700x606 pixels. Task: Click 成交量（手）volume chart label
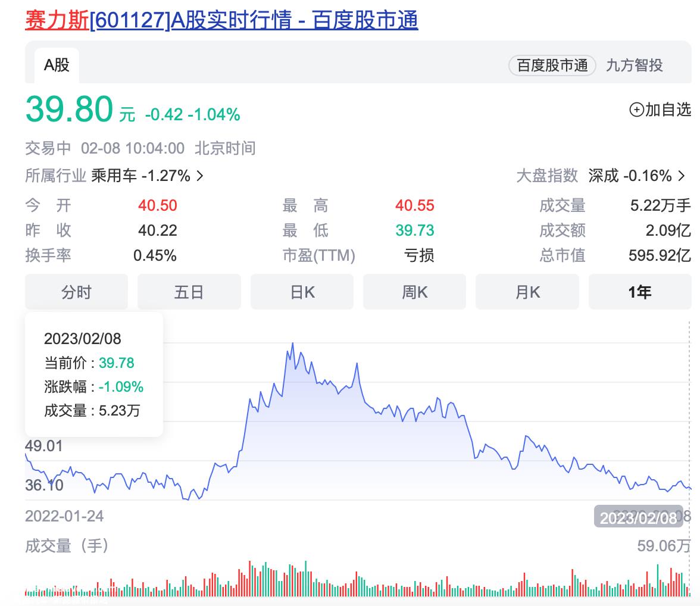[x=67, y=546]
